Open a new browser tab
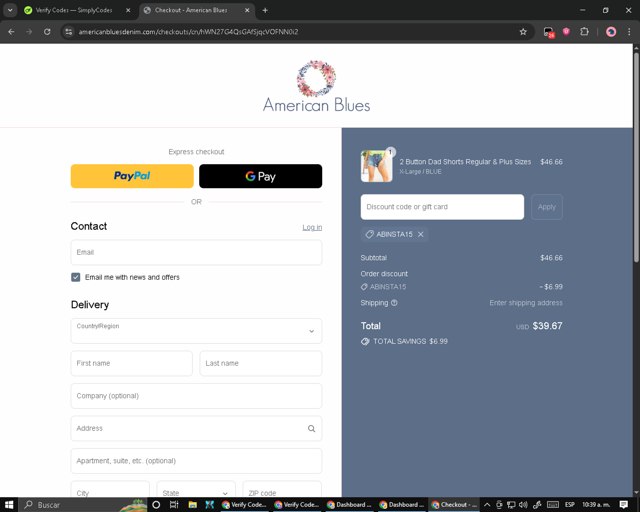The height and width of the screenshot is (512, 640). 265,10
